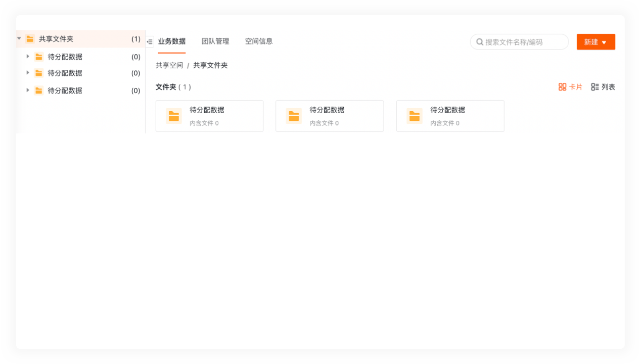Select the 业务数据 tab
Image resolution: width=640 pixels, height=364 pixels.
(x=172, y=41)
